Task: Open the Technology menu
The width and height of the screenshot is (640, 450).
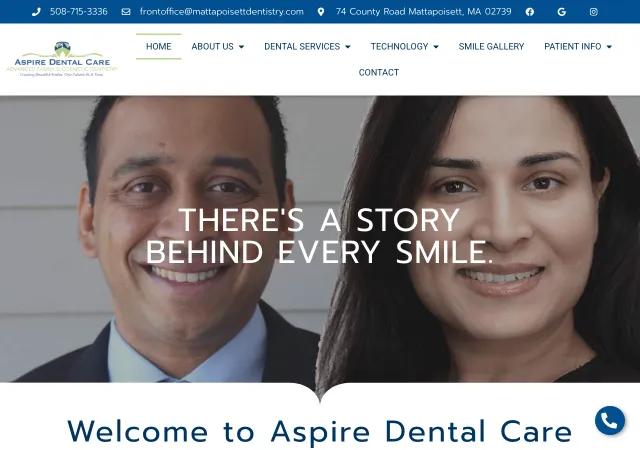Action: click(x=404, y=47)
